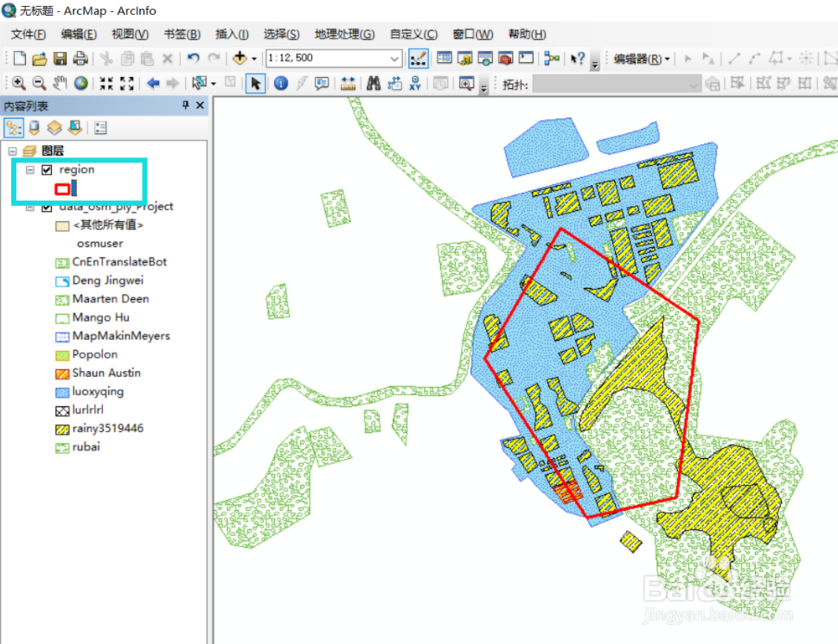Screen dimensions: 838x644
Task: Open the 插入(I) menu
Action: [232, 34]
